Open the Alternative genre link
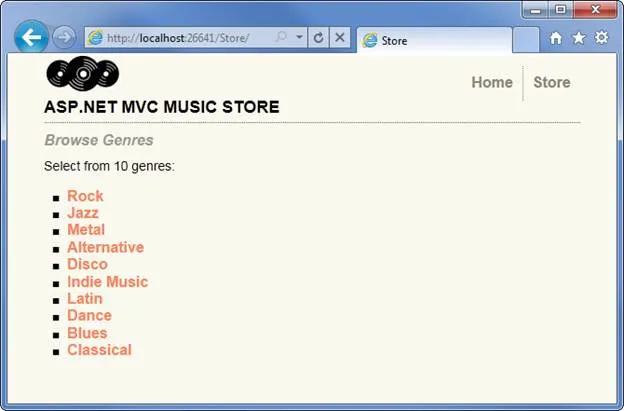The width and height of the screenshot is (624, 411). [105, 247]
